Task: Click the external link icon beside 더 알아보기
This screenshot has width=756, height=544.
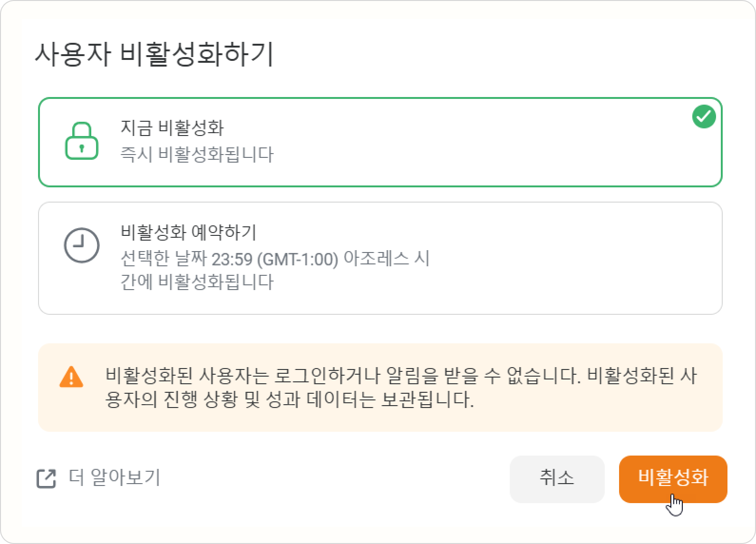Action: [x=47, y=478]
